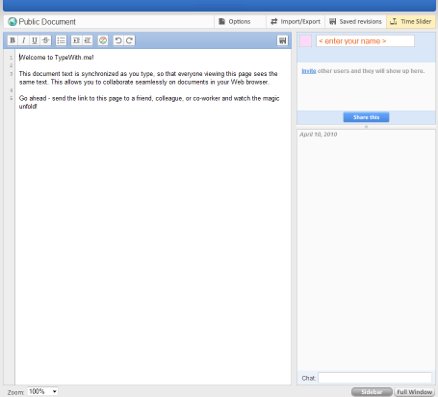Click the Share this button
The image size is (438, 397).
pos(366,117)
